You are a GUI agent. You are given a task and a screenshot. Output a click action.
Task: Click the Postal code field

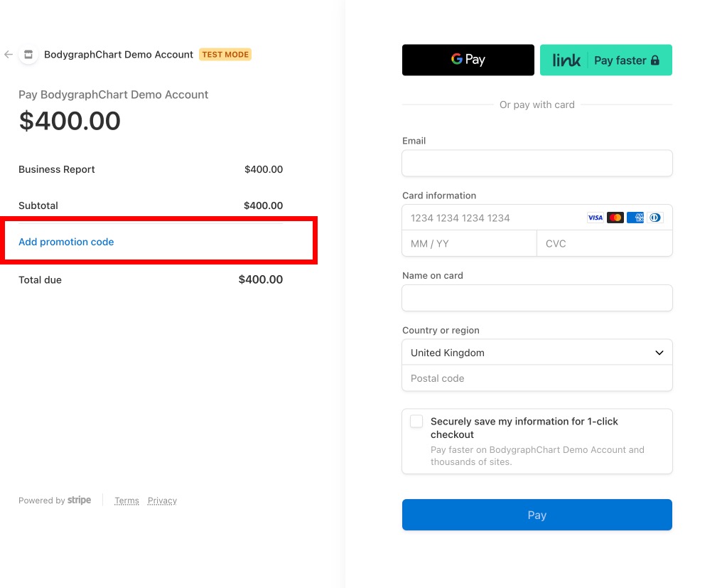pos(537,378)
